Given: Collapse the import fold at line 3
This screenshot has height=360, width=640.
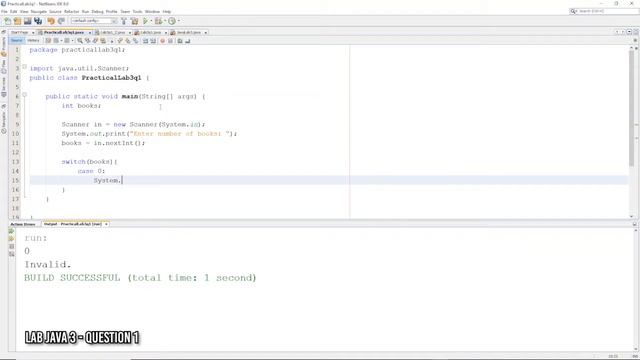Looking at the screenshot, I should coord(24,67).
